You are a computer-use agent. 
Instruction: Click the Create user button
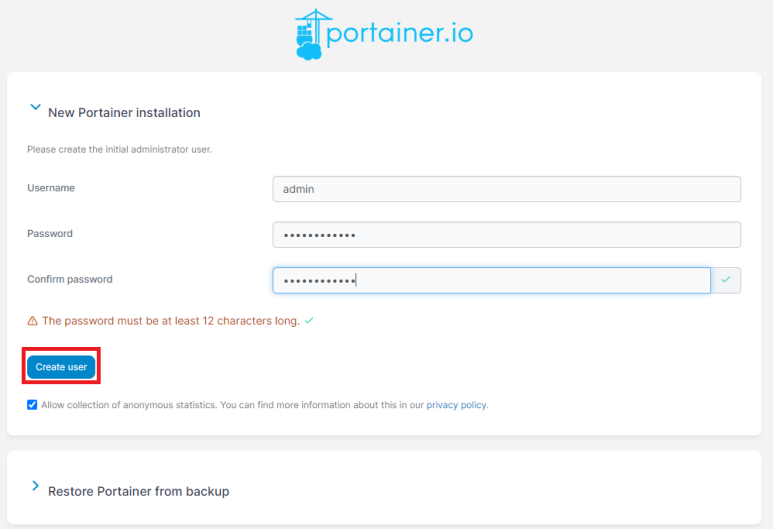(61, 367)
